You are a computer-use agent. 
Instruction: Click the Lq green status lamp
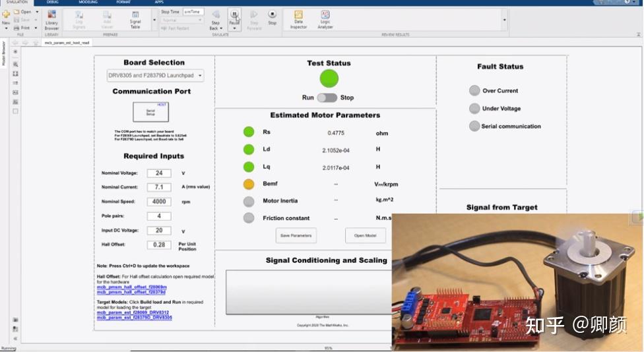[x=249, y=167]
